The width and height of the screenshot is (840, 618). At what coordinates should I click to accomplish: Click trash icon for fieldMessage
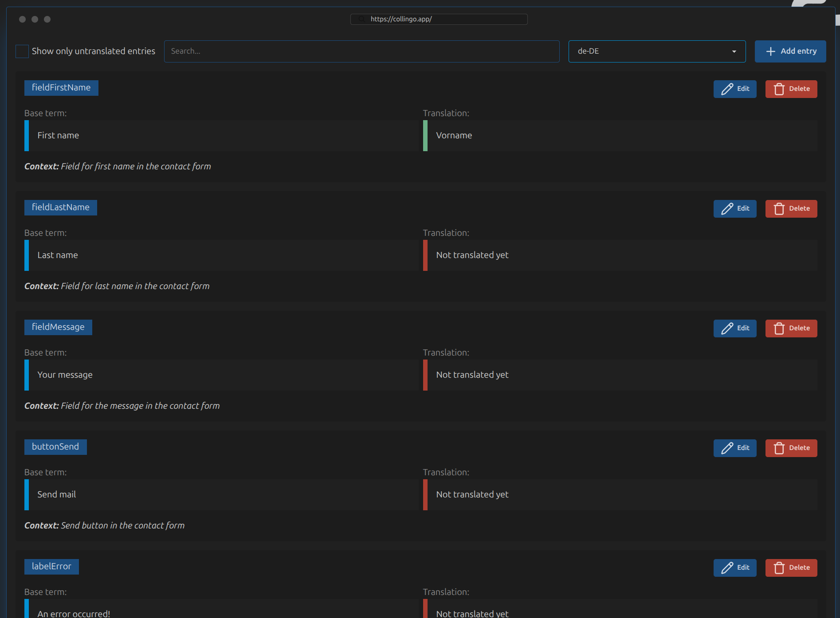tap(779, 329)
